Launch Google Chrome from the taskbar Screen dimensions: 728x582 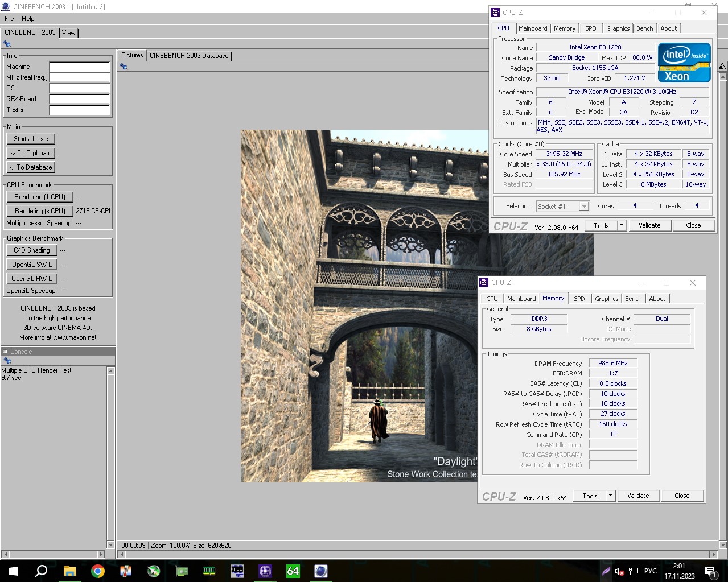click(97, 571)
